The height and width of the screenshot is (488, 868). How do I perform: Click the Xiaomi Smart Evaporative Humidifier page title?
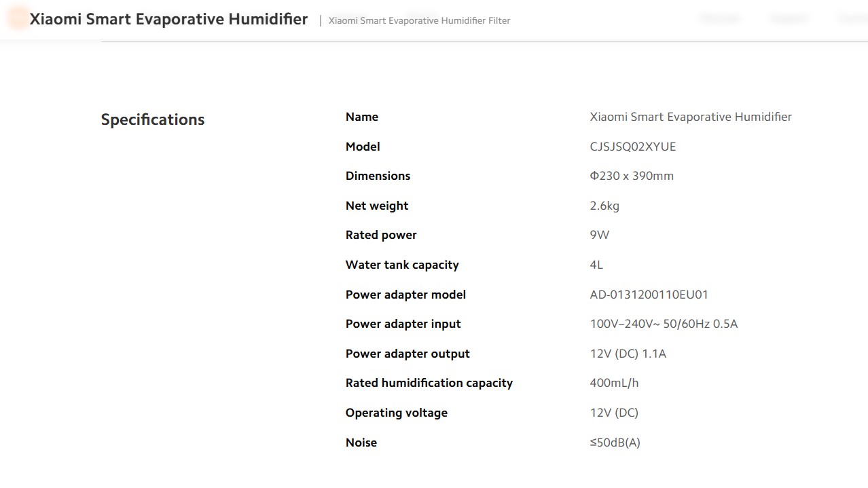point(168,19)
